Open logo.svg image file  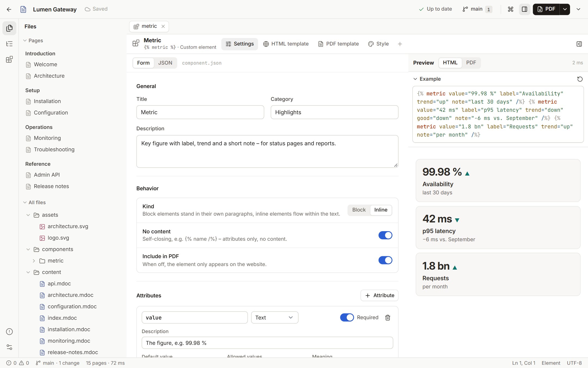[x=58, y=238]
